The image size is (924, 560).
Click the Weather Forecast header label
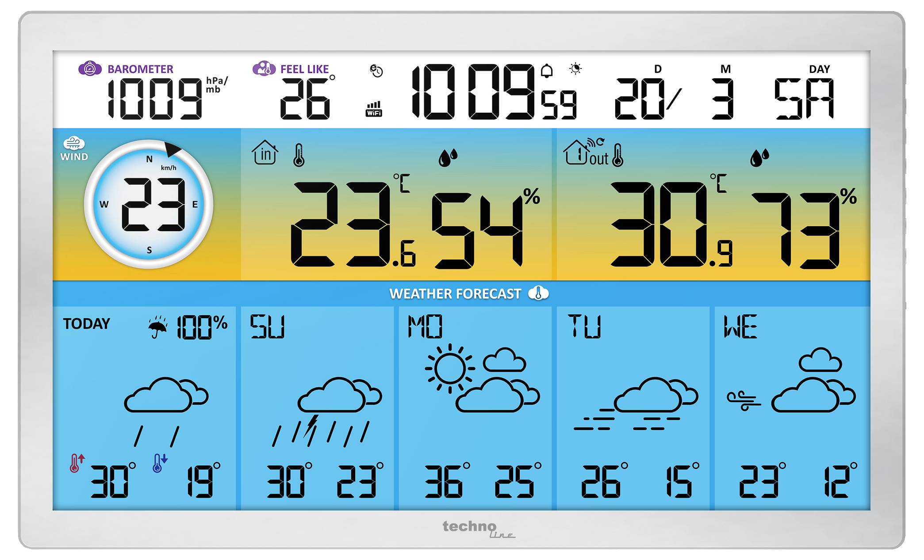click(455, 294)
